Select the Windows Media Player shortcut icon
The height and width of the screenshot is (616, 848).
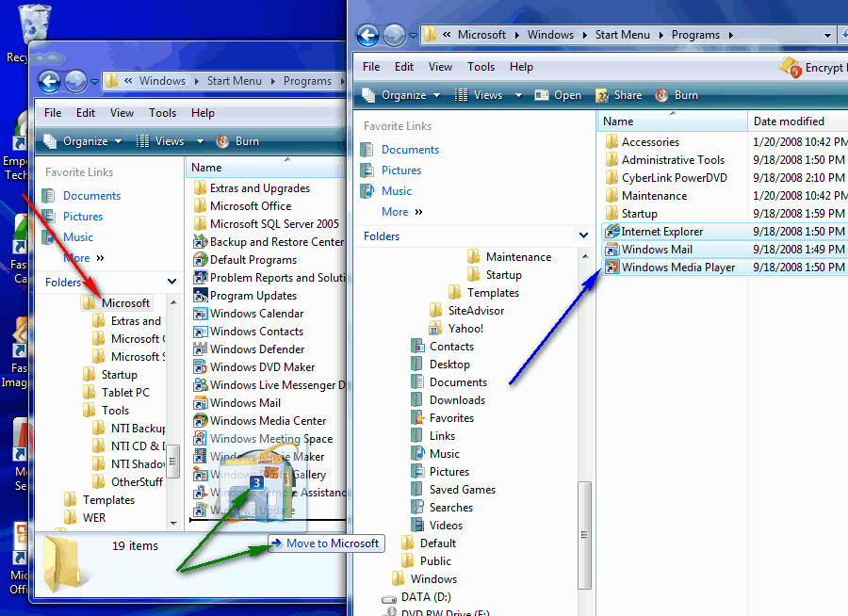612,267
